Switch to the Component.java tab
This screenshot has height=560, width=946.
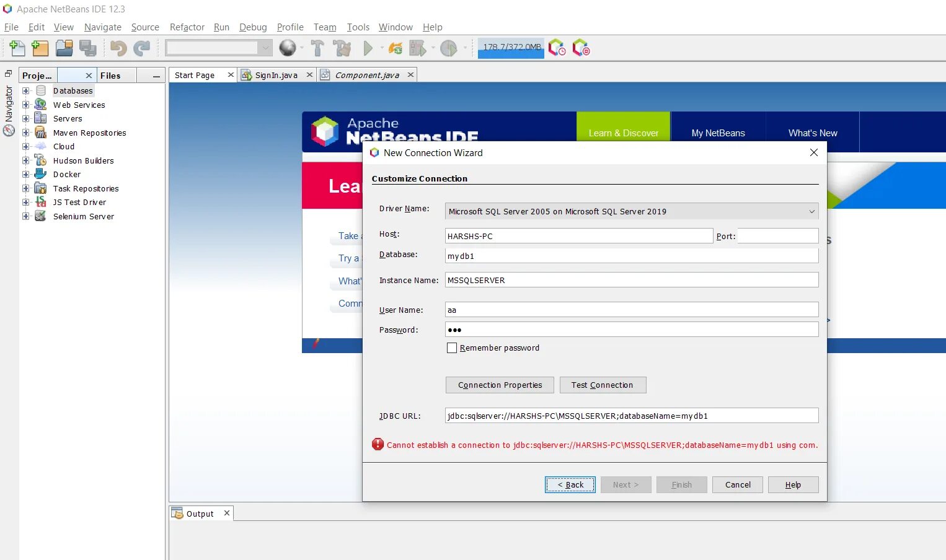click(x=367, y=75)
